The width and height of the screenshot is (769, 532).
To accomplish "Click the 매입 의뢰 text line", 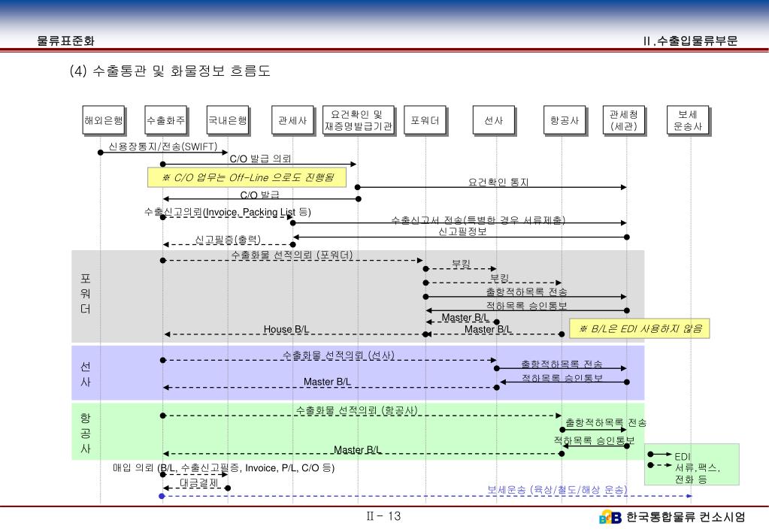I will coord(224,468).
